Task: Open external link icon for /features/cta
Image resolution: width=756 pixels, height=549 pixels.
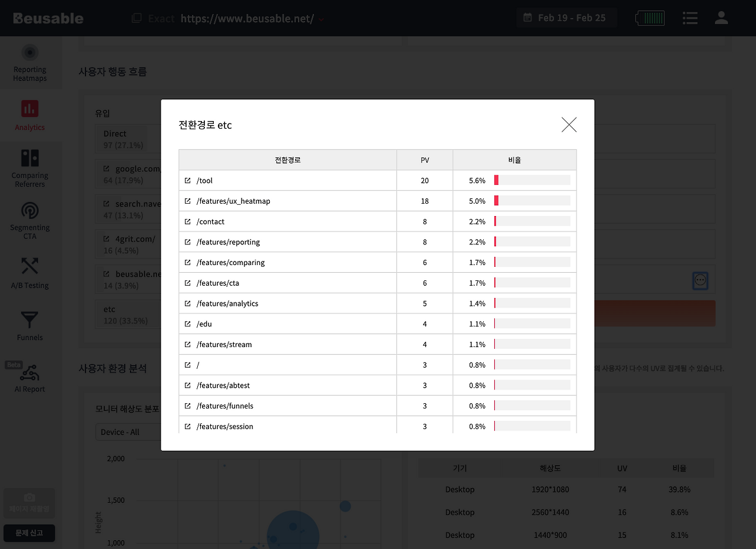Action: coord(188,283)
